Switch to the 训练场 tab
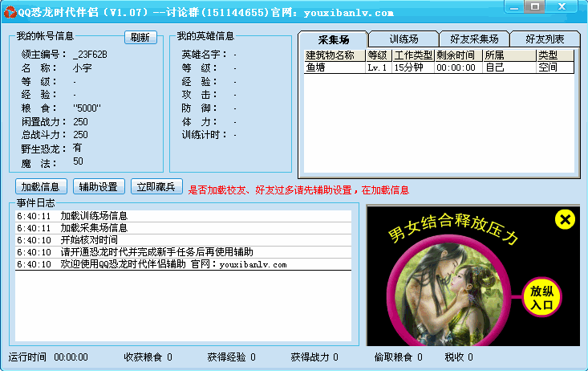Image resolution: width=588 pixels, height=371 pixels. [403, 39]
